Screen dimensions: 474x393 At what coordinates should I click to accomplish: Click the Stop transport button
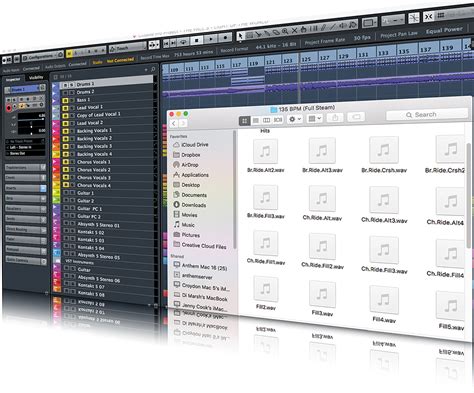coord(197,40)
